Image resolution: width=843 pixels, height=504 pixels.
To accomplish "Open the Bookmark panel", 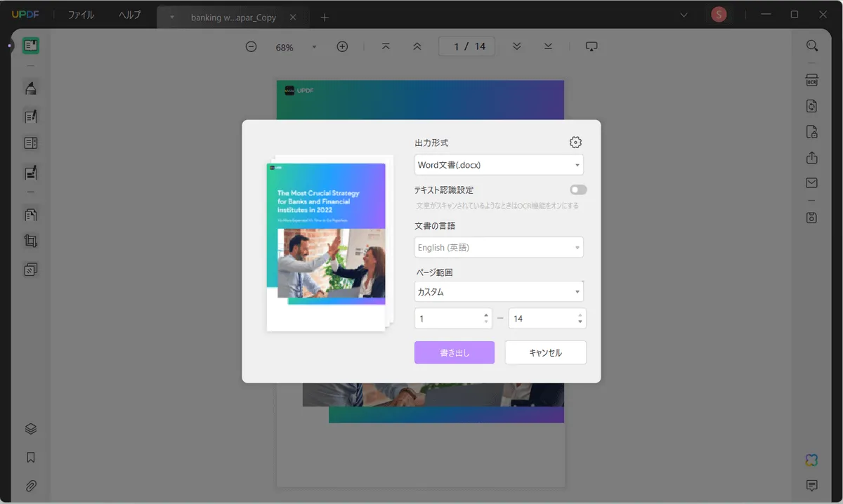I will (x=30, y=458).
